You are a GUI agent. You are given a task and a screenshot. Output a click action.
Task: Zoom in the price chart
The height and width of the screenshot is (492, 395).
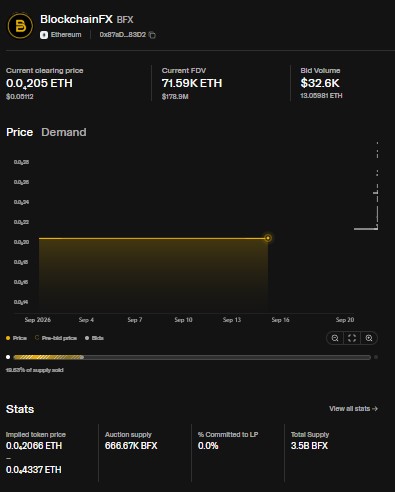tap(369, 338)
